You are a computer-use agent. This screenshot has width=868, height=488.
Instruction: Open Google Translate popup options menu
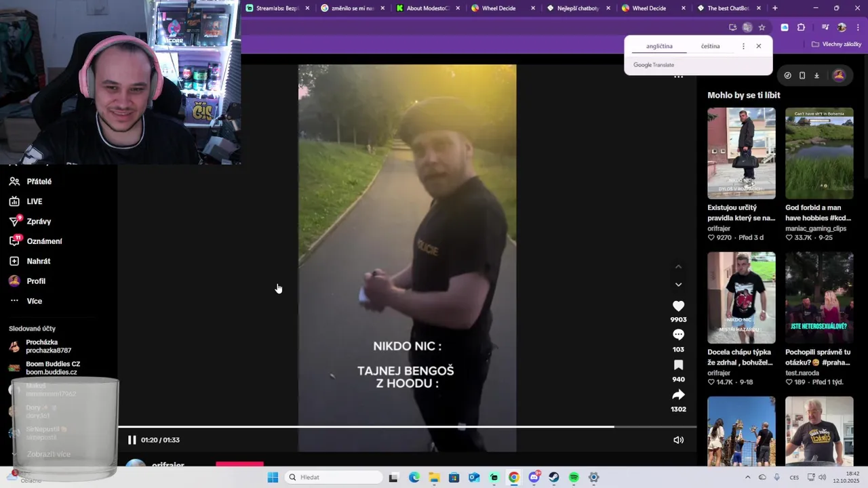pyautogui.click(x=743, y=46)
